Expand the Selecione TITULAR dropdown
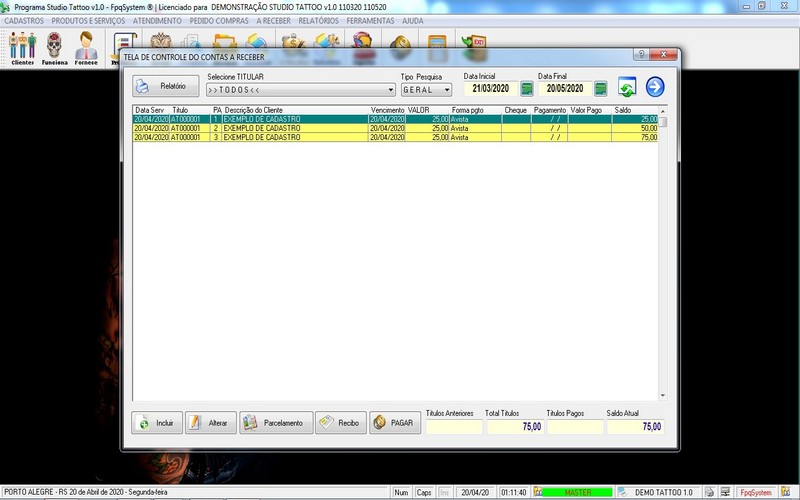 coord(391,90)
